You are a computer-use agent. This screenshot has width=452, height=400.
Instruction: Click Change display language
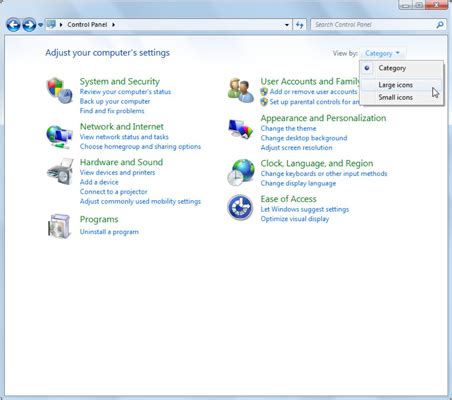pyautogui.click(x=298, y=183)
